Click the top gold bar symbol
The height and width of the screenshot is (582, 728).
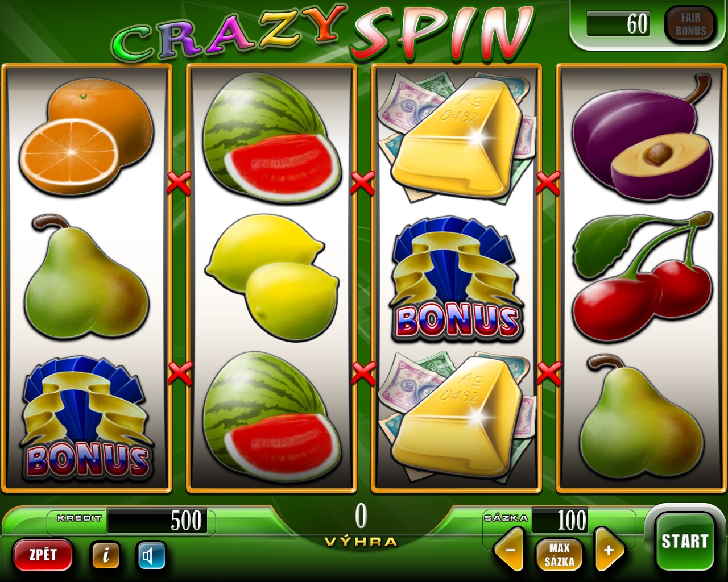pyautogui.click(x=457, y=138)
